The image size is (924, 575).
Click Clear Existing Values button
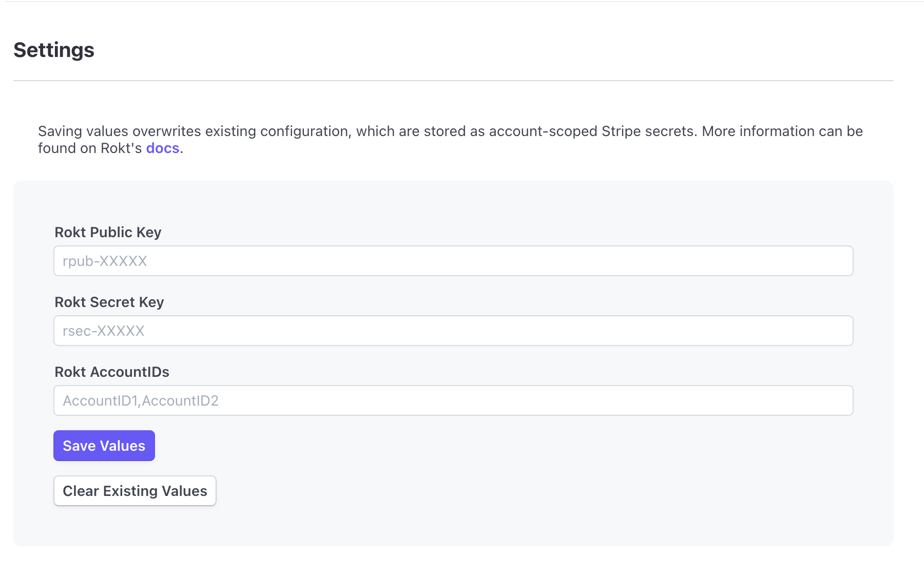click(135, 491)
